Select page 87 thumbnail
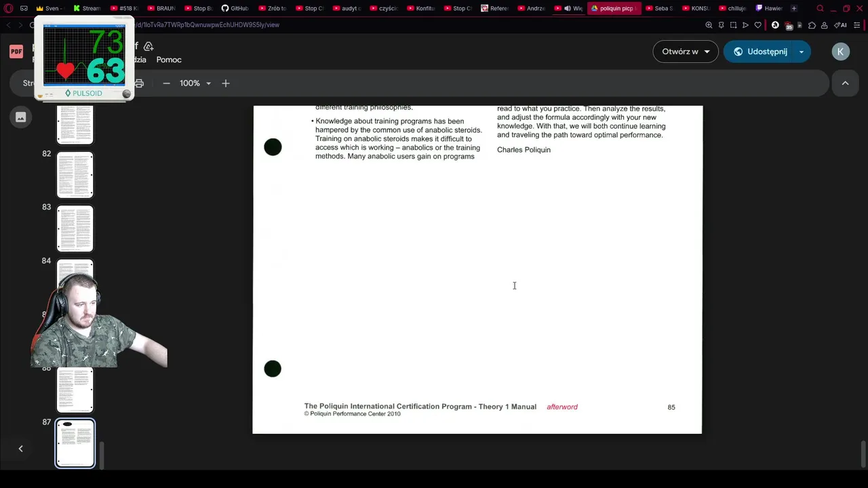Screen dimensions: 868x488 click(75, 443)
